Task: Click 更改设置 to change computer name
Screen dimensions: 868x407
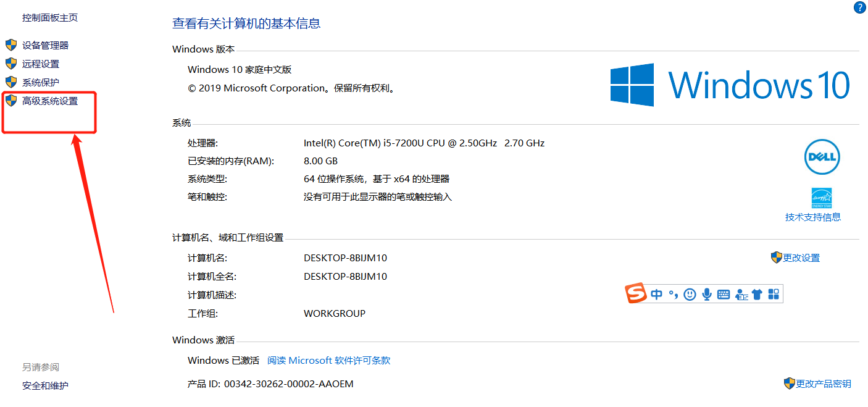Action: tap(800, 258)
